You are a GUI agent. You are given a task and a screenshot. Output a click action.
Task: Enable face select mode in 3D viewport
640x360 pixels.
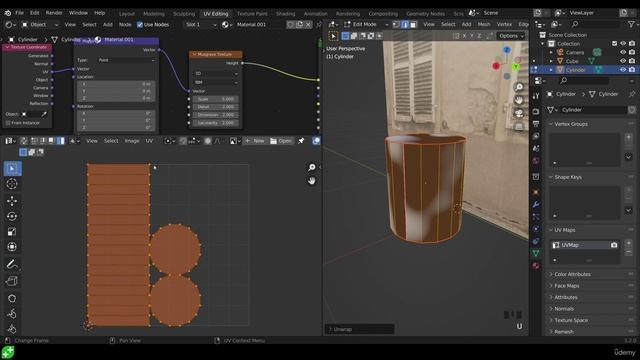click(x=413, y=24)
